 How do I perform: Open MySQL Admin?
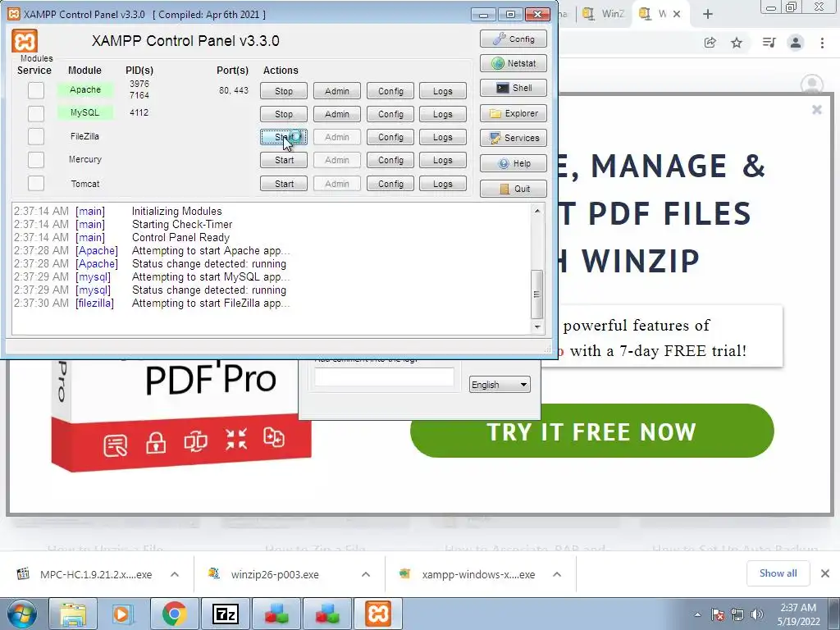tap(337, 114)
